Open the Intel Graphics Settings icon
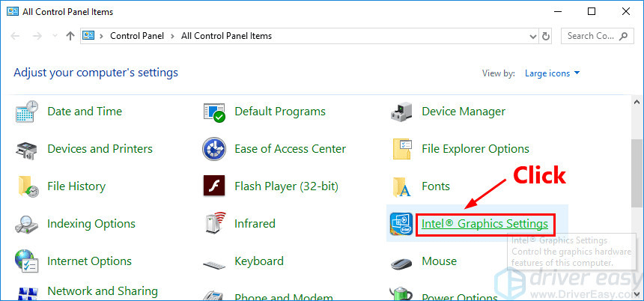The height and width of the screenshot is (301, 644). (401, 224)
